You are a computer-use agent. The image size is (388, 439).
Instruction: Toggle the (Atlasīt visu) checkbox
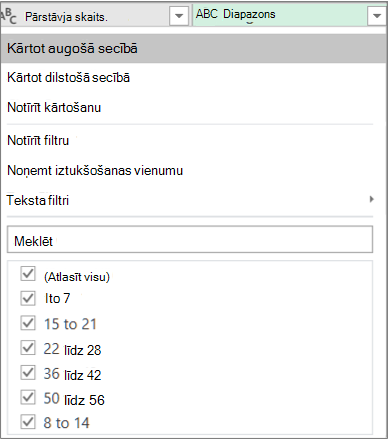coord(28,274)
